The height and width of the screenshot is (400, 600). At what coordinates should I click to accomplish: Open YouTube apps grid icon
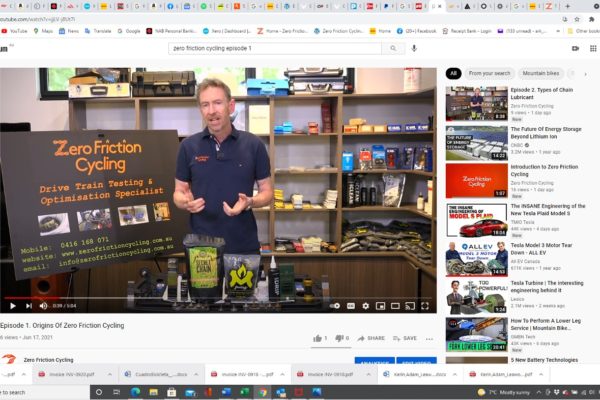[593, 48]
